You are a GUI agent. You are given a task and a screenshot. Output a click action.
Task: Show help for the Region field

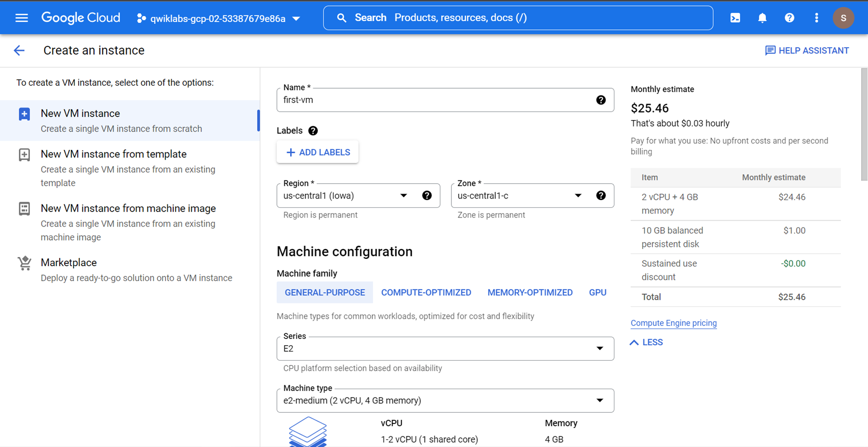click(427, 195)
